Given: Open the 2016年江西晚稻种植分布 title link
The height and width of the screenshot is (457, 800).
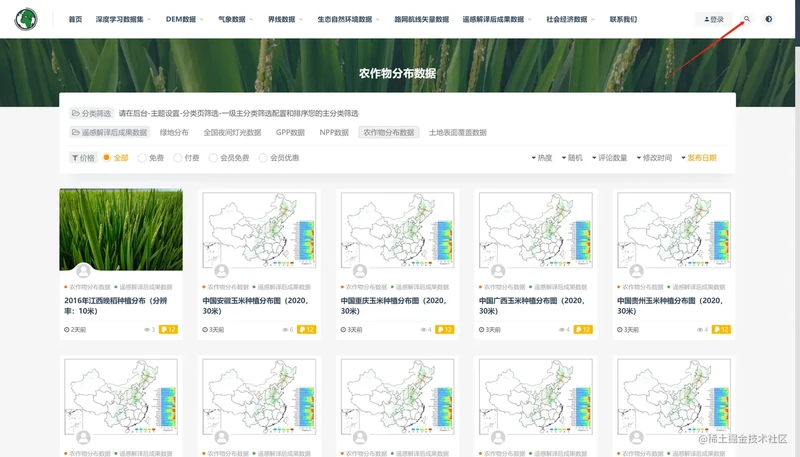Looking at the screenshot, I should [116, 306].
